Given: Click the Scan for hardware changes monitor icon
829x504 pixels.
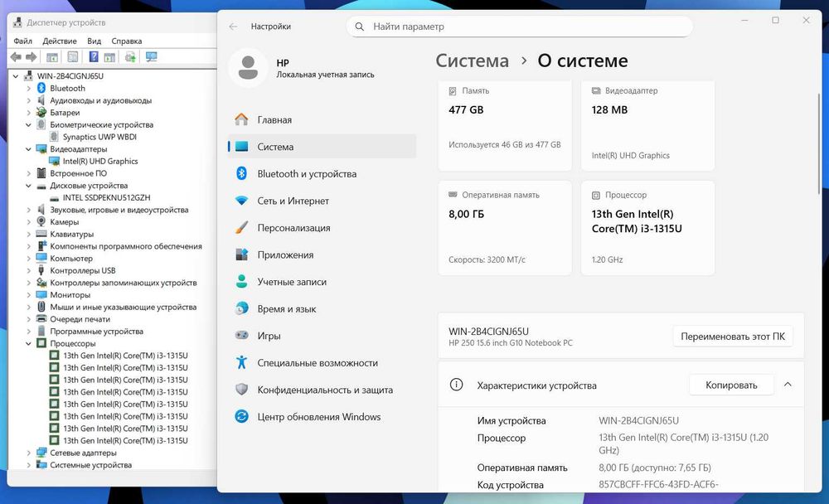Looking at the screenshot, I should (151, 57).
